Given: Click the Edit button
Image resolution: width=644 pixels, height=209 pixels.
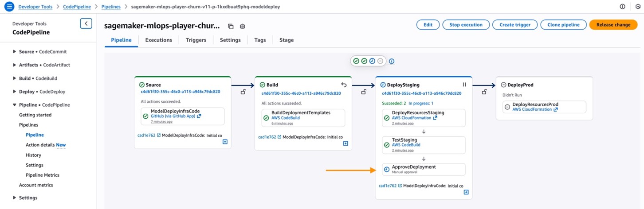Looking at the screenshot, I should 428,25.
